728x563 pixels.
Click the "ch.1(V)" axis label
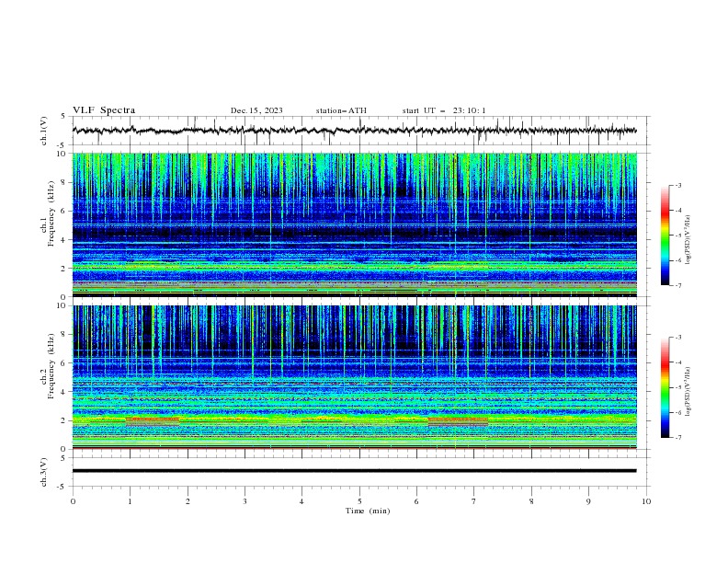(x=44, y=131)
